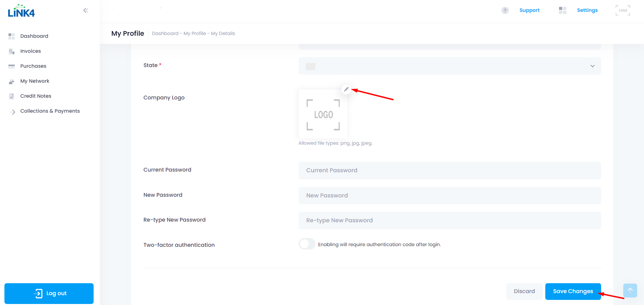Viewport: 644px width, 305px height.
Task: Collapse the sidebar with double-chevron icon
Action: pos(86,11)
